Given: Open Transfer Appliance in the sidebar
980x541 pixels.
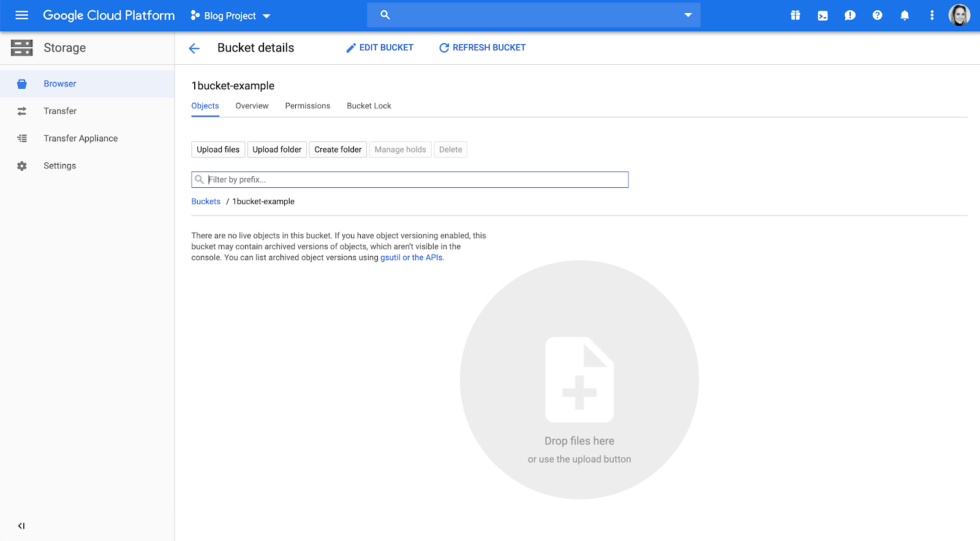Looking at the screenshot, I should pos(87,138).
